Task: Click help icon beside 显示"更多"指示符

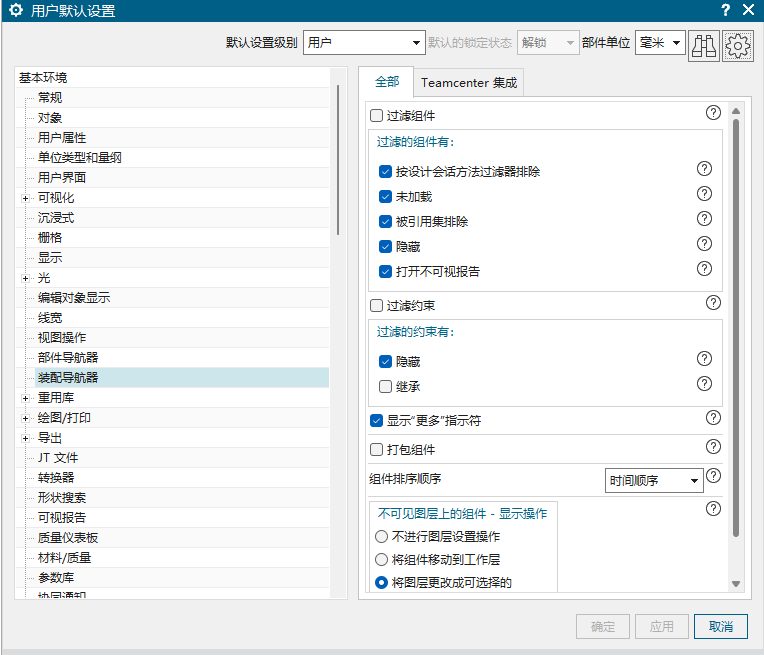Action: [x=713, y=418]
